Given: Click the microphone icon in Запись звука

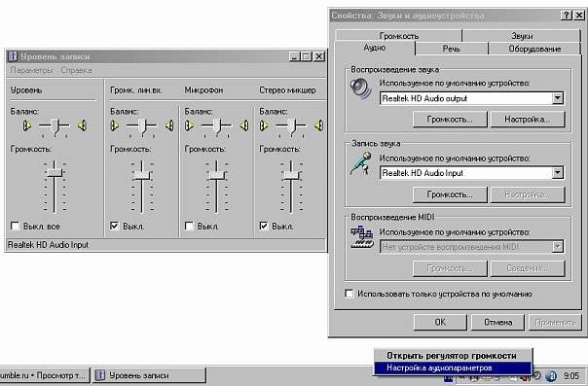Looking at the screenshot, I should (x=361, y=164).
